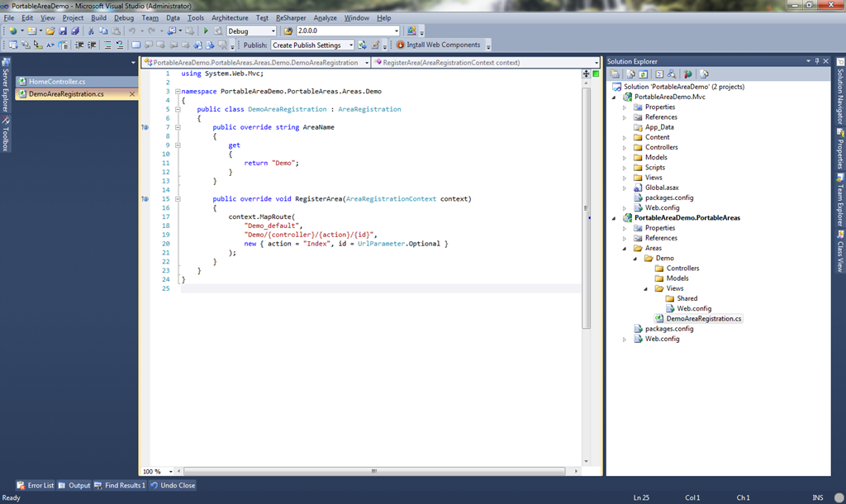Collapse the DemoAreaRegistration class outline

pos(178,109)
